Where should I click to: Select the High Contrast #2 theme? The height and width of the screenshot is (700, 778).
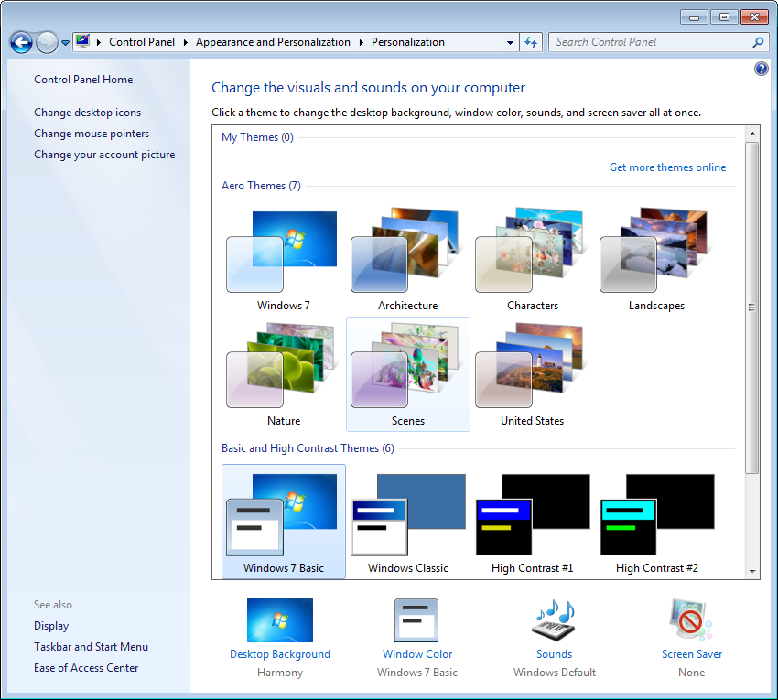point(657,522)
